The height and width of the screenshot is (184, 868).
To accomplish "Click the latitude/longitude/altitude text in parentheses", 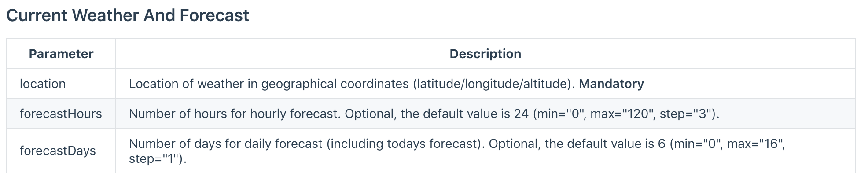I will 492,84.
